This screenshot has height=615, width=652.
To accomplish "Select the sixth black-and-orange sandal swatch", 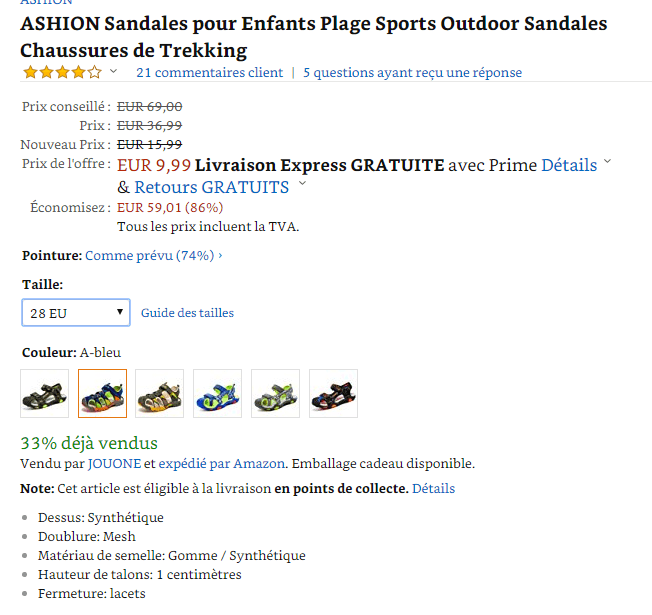I will (333, 394).
